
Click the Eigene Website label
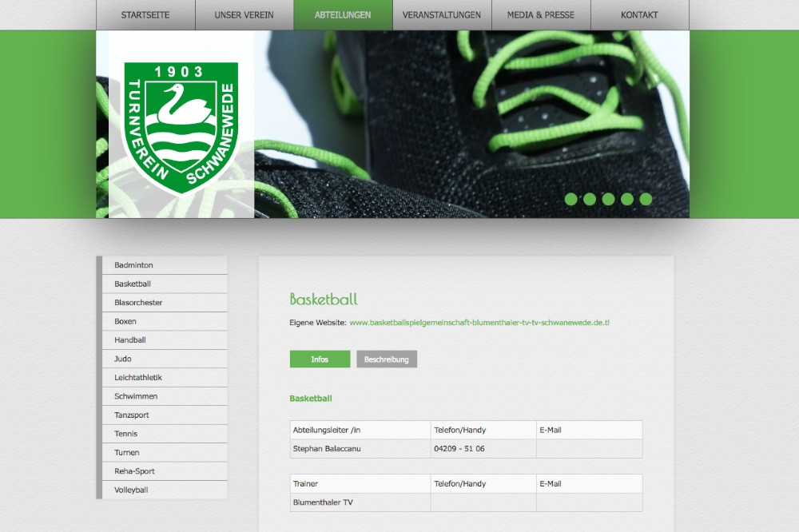pyautogui.click(x=318, y=323)
